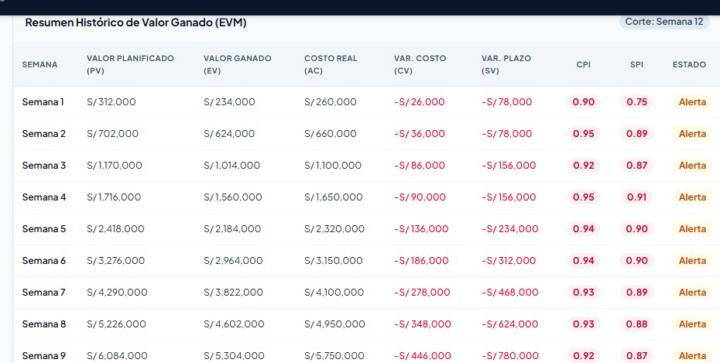This screenshot has height=363, width=720.
Task: Click the 'Corte: Semana 12' badge
Action: [664, 22]
